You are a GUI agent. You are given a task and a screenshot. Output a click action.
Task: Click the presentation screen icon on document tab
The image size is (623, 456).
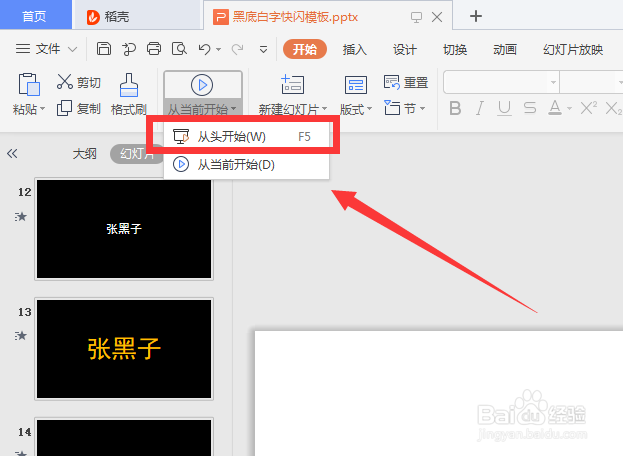point(416,17)
